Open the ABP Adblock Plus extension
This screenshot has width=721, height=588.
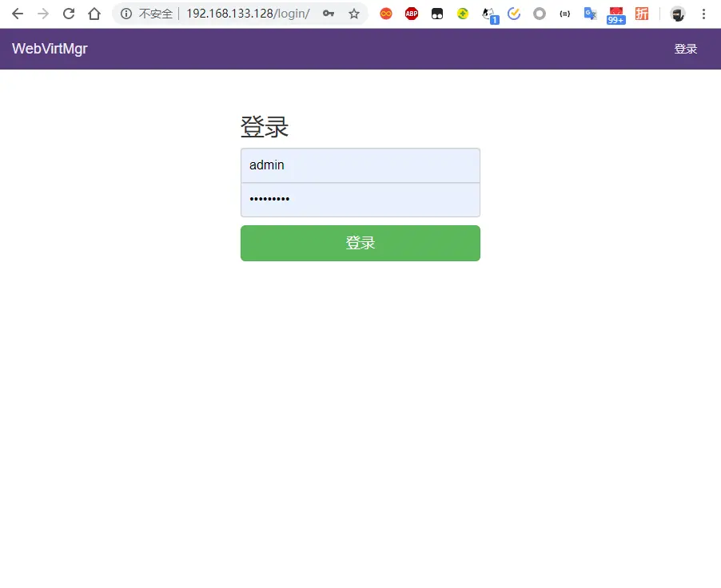(x=412, y=14)
